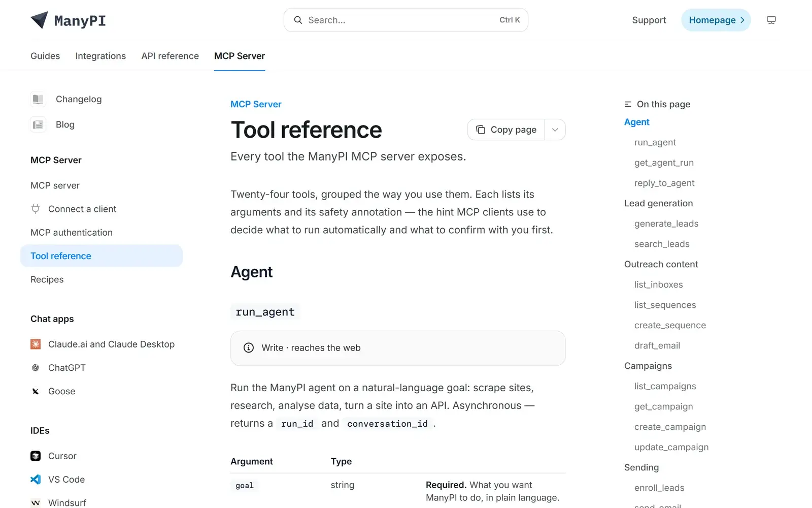The height and width of the screenshot is (508, 812).
Task: Click the Cursor app icon
Action: (x=36, y=456)
